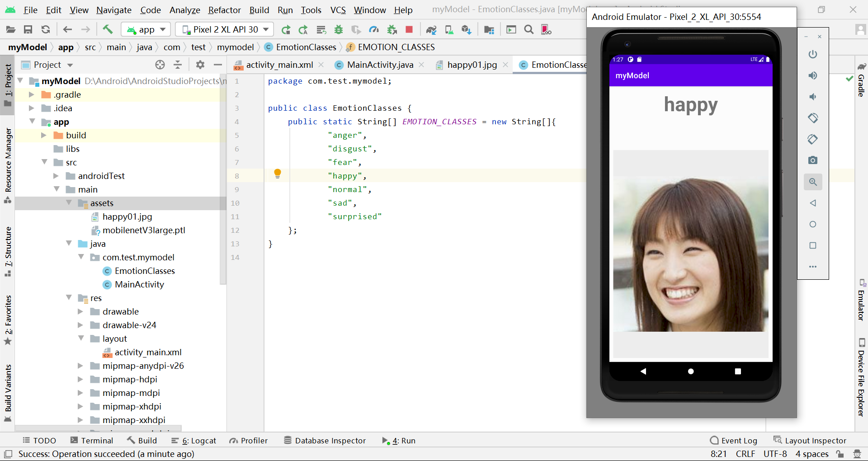
Task: Select mobilenetV3large.ptl file in tree
Action: coord(143,230)
